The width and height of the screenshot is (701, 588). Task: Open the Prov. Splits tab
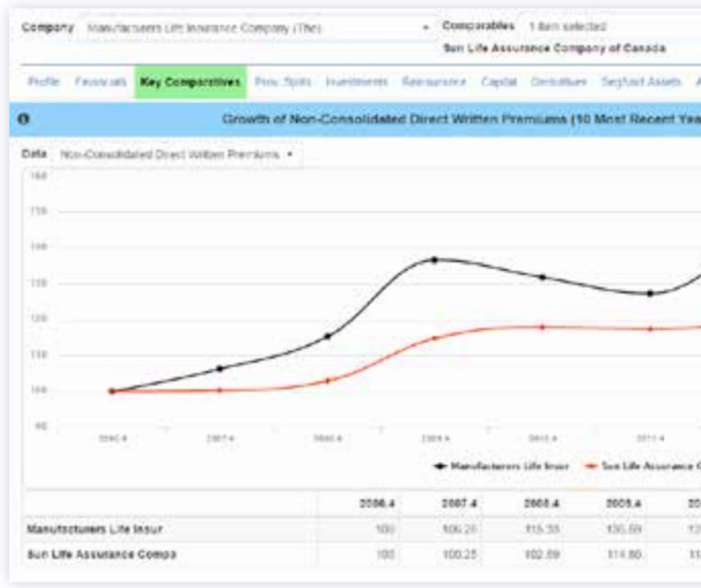(283, 82)
